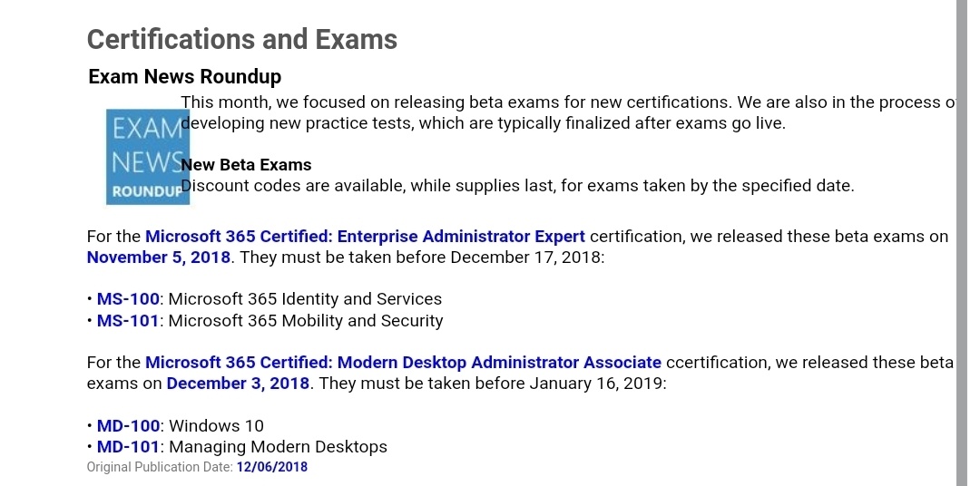Image resolution: width=980 pixels, height=486 pixels.
Task: Click the New Beta Exams subheading
Action: (246, 165)
